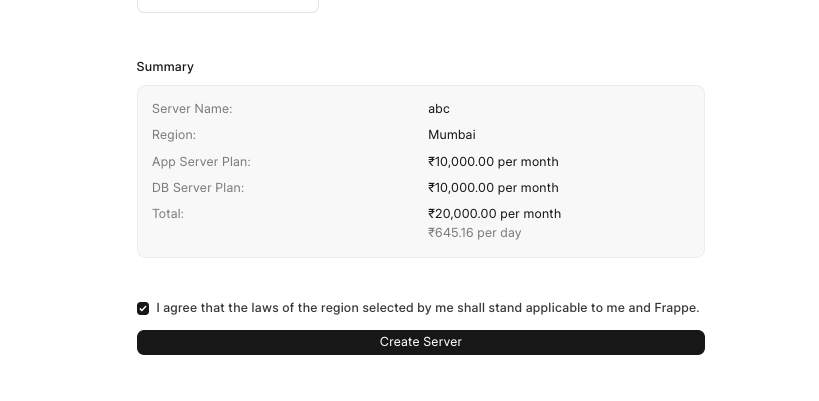The width and height of the screenshot is (819, 401).
Task: Click the ₹645.16 per day amount
Action: click(475, 233)
